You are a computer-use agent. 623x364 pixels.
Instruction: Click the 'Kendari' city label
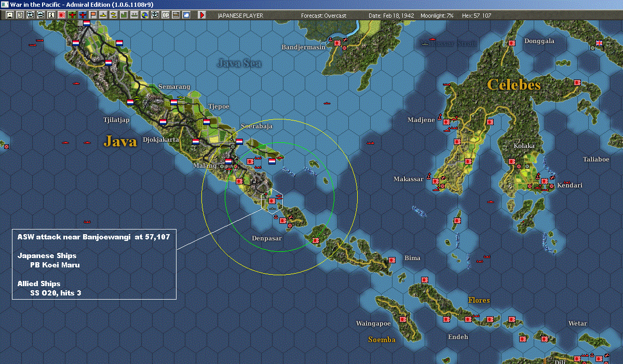click(570, 185)
